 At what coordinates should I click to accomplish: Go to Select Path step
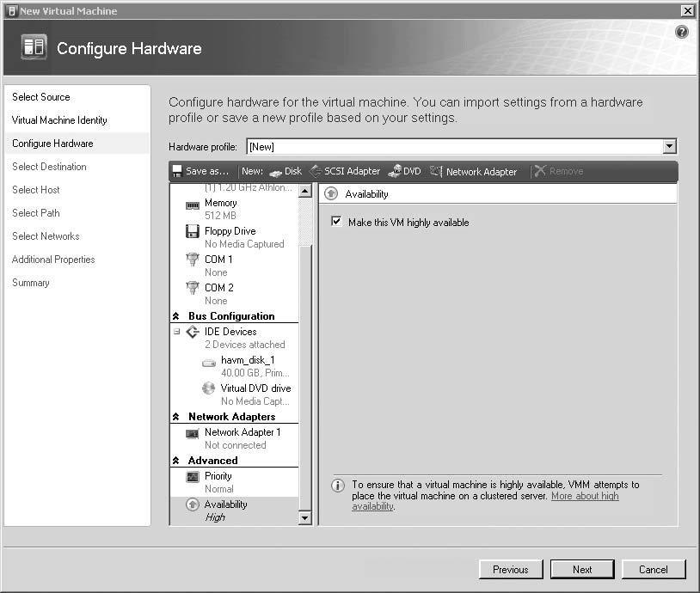(36, 213)
